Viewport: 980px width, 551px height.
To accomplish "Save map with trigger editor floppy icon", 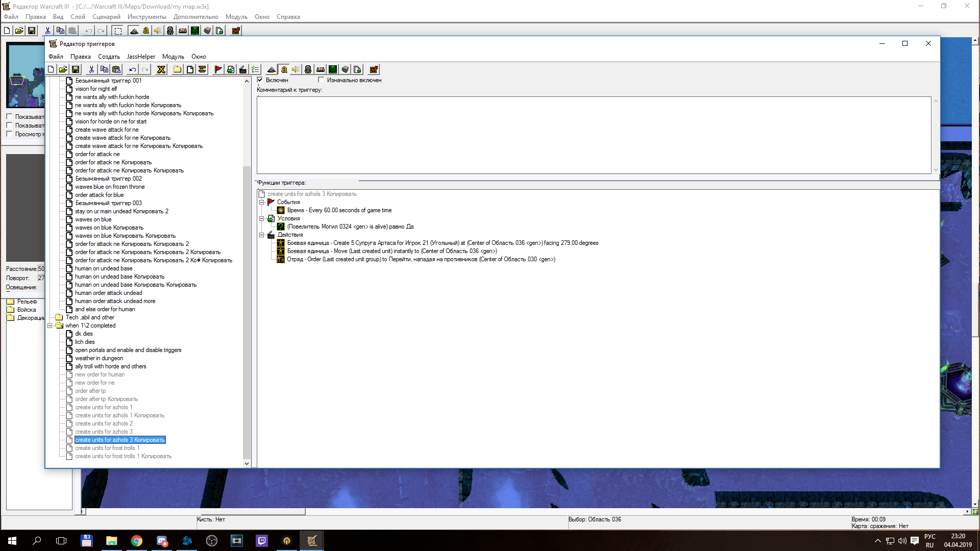I will tap(76, 69).
